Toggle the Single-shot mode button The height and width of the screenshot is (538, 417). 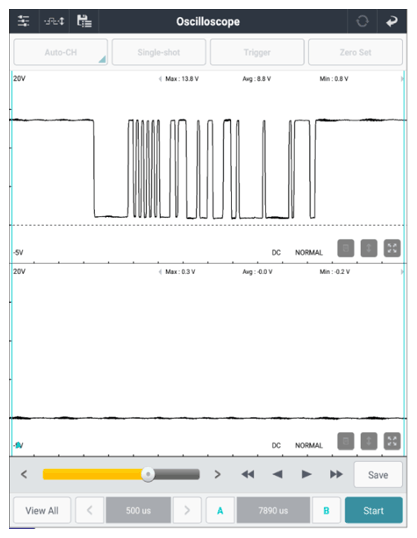pyautogui.click(x=159, y=52)
